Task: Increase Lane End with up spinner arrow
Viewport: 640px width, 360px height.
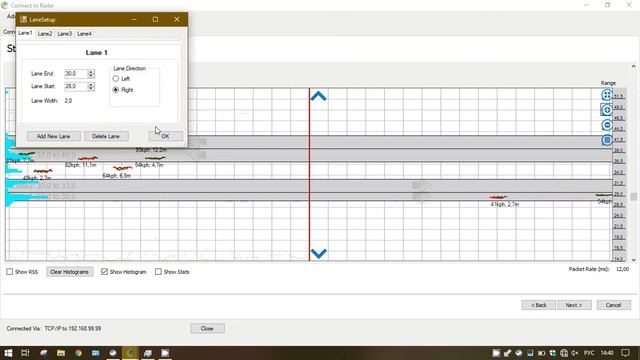Action: (91, 71)
